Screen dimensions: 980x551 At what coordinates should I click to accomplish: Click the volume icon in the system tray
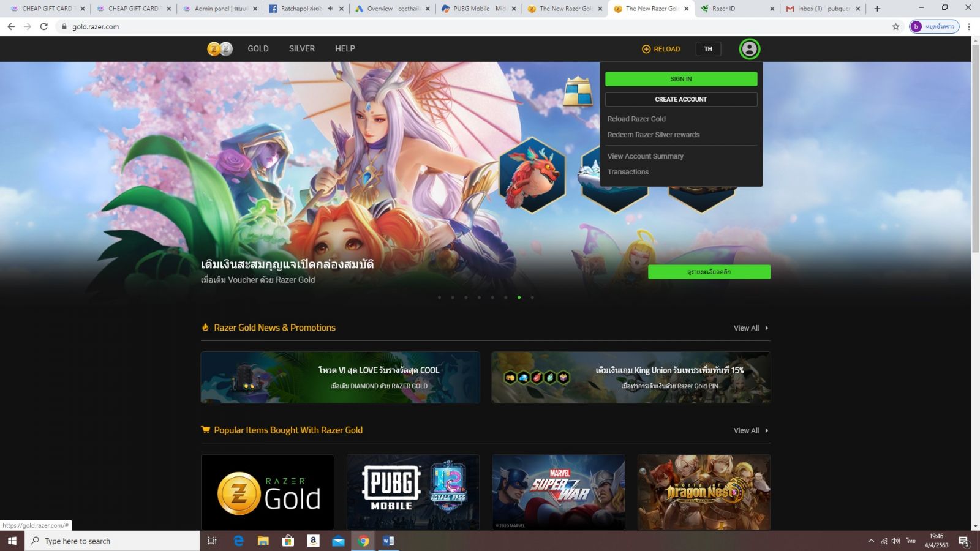pos(895,541)
